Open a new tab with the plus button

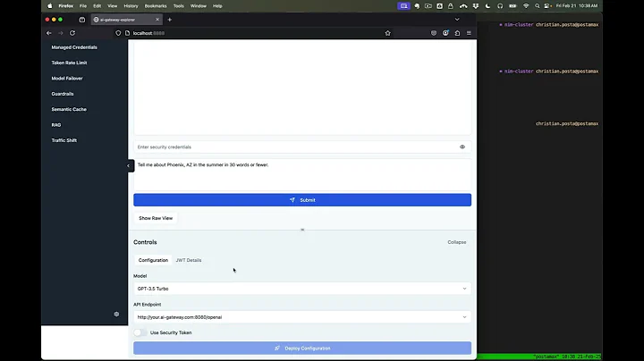pyautogui.click(x=170, y=20)
